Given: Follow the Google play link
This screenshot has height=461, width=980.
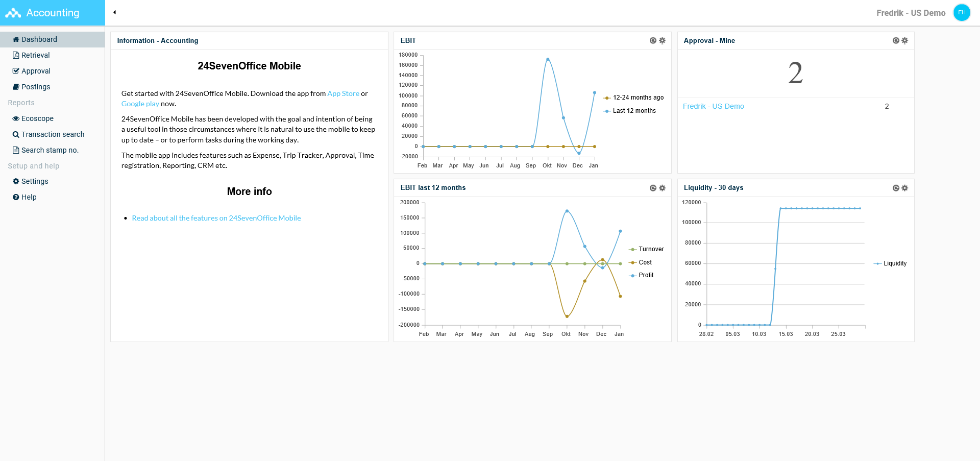Looking at the screenshot, I should (140, 104).
